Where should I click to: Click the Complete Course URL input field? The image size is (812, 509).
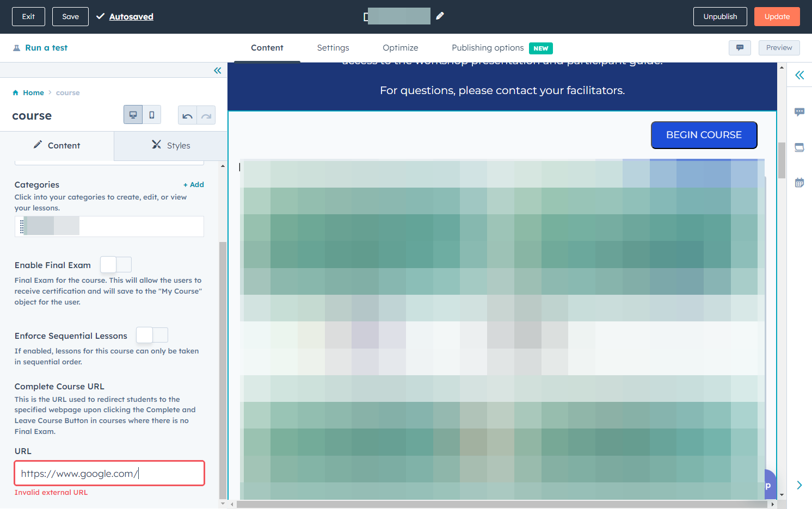pyautogui.click(x=109, y=473)
